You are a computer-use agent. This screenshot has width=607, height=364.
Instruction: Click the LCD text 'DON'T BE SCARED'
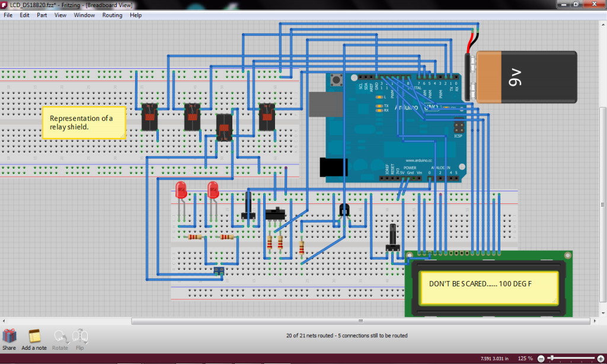458,284
